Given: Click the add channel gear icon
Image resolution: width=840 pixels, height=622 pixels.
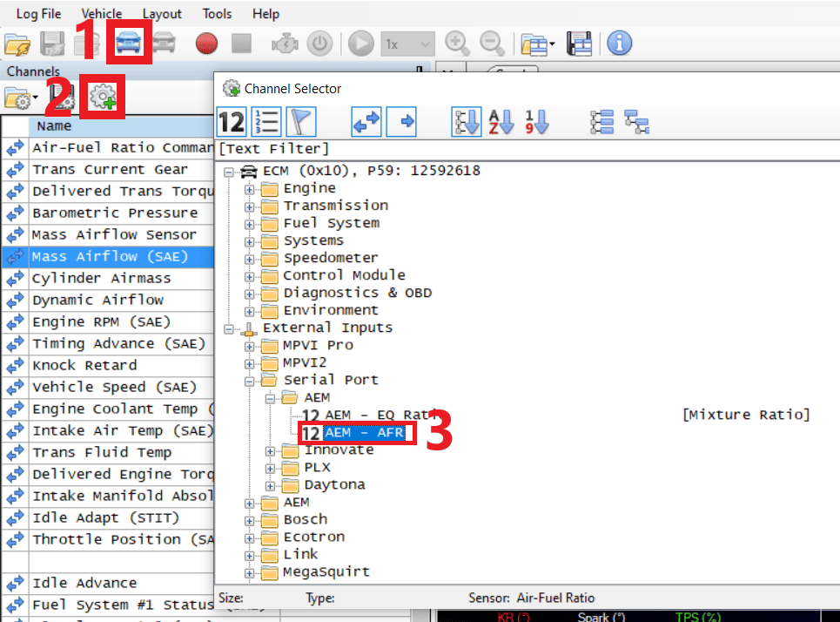Looking at the screenshot, I should 103,97.
